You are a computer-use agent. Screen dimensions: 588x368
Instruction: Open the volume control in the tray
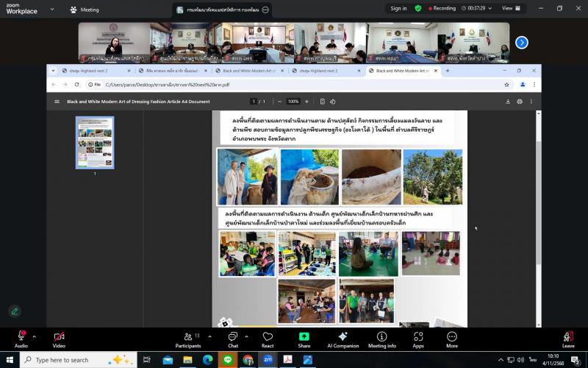[x=520, y=360]
